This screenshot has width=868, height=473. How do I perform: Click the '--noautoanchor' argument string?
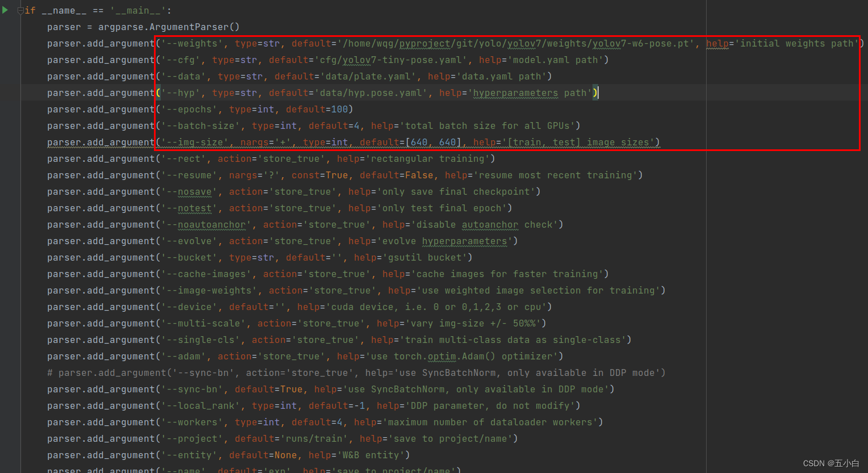(x=206, y=225)
